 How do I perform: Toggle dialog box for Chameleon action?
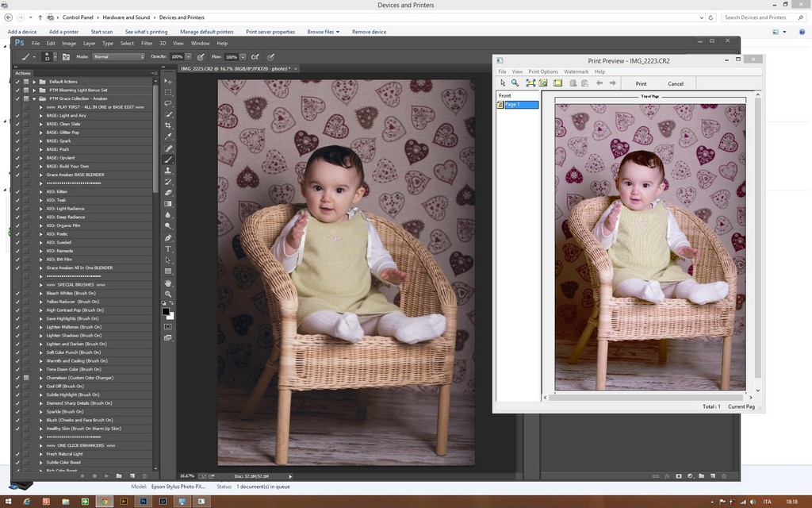point(26,378)
